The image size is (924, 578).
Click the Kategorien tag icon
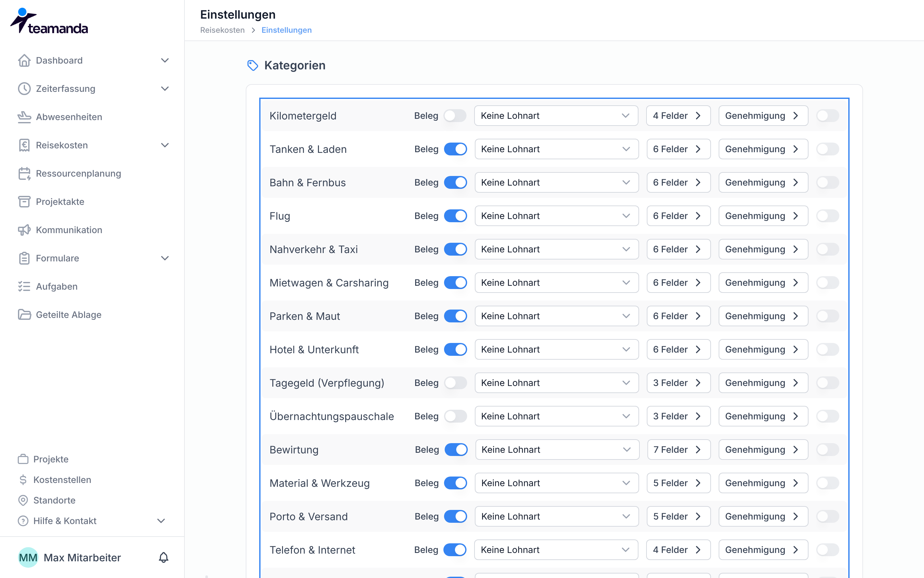(x=252, y=66)
